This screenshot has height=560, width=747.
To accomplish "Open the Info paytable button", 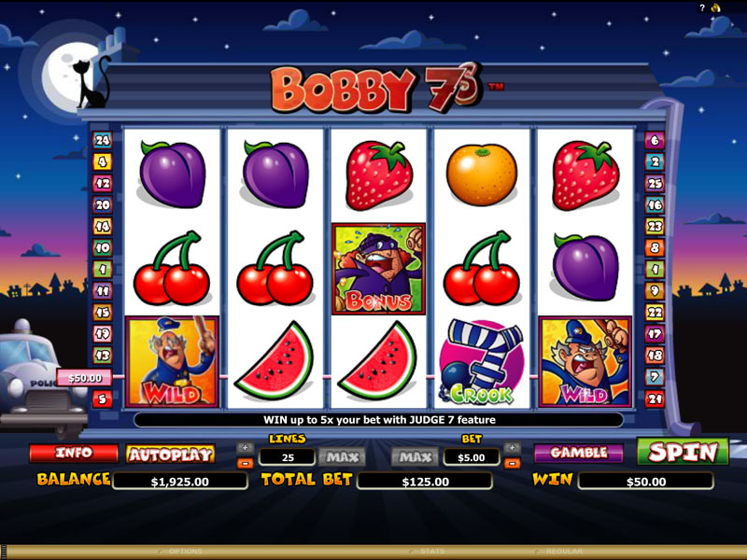I will (x=74, y=453).
